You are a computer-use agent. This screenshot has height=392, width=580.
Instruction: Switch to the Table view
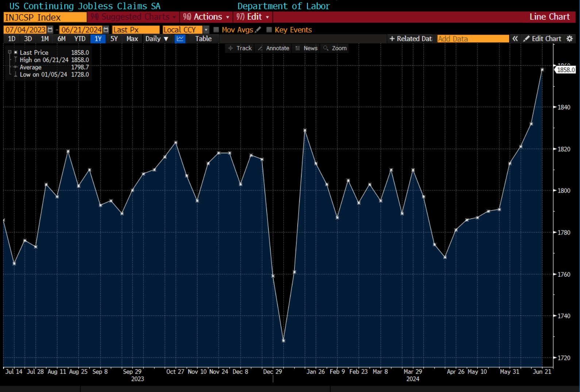203,39
